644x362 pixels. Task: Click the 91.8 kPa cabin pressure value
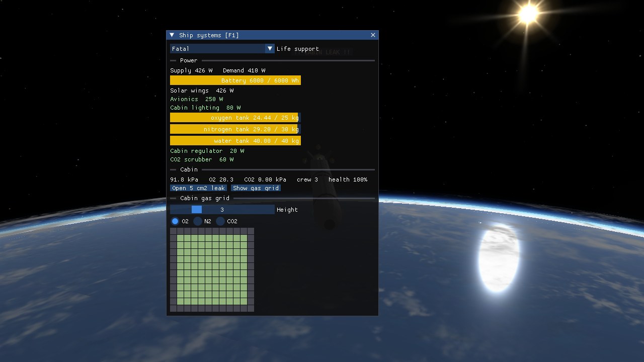[x=184, y=179]
